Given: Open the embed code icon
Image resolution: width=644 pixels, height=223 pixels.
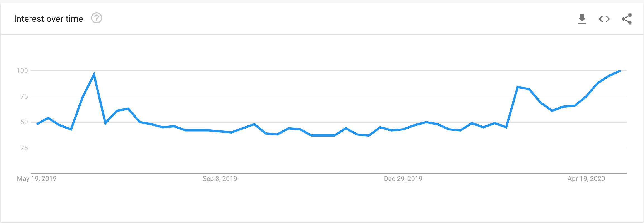Looking at the screenshot, I should pyautogui.click(x=604, y=19).
